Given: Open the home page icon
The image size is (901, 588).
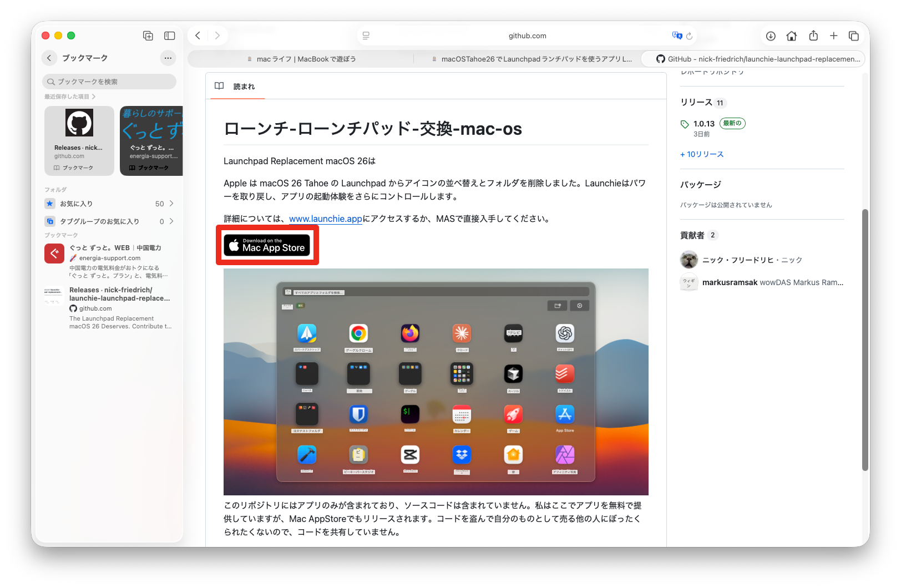Looking at the screenshot, I should (x=792, y=36).
